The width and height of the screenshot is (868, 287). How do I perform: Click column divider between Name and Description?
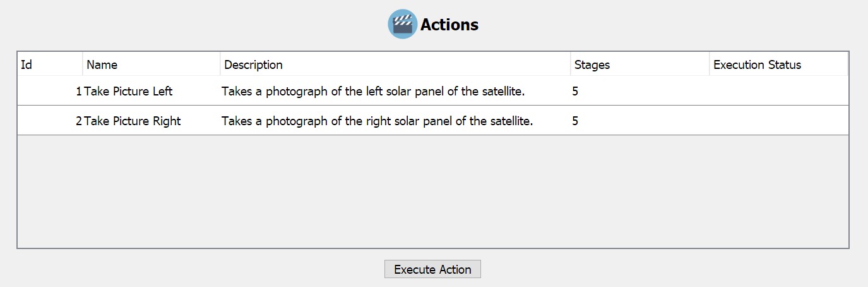[220, 64]
